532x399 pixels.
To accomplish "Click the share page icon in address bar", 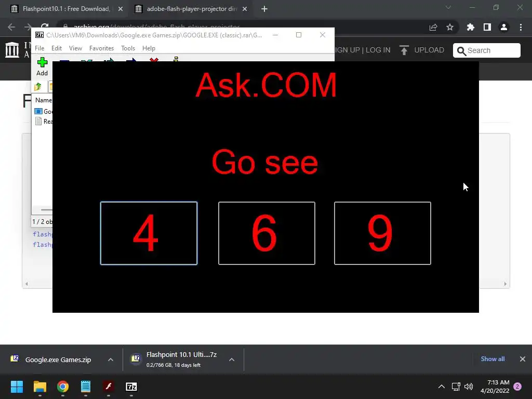I will click(x=433, y=27).
